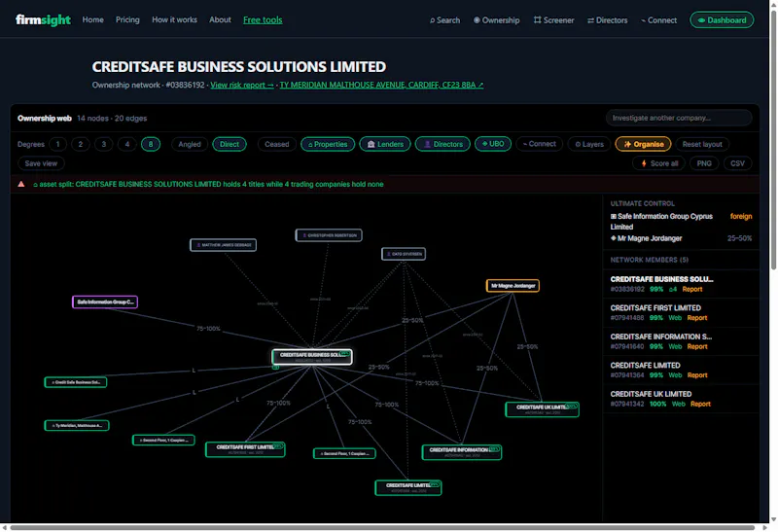Open the Pricing page
This screenshot has width=778, height=532.
(x=127, y=19)
